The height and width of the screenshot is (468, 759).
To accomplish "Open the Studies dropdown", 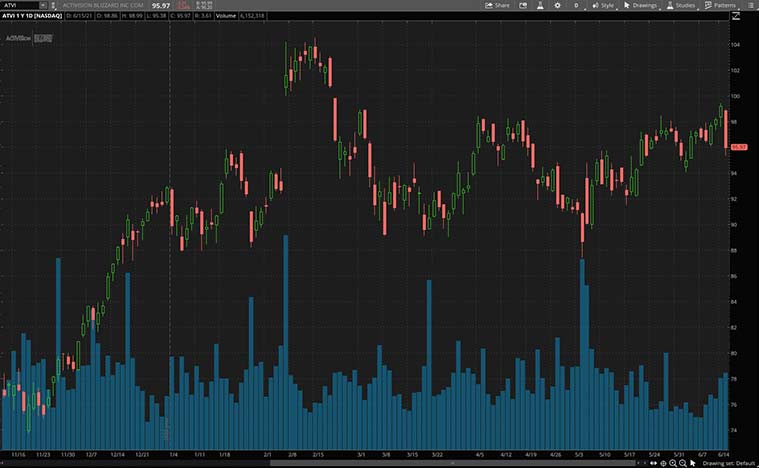I will (680, 5).
